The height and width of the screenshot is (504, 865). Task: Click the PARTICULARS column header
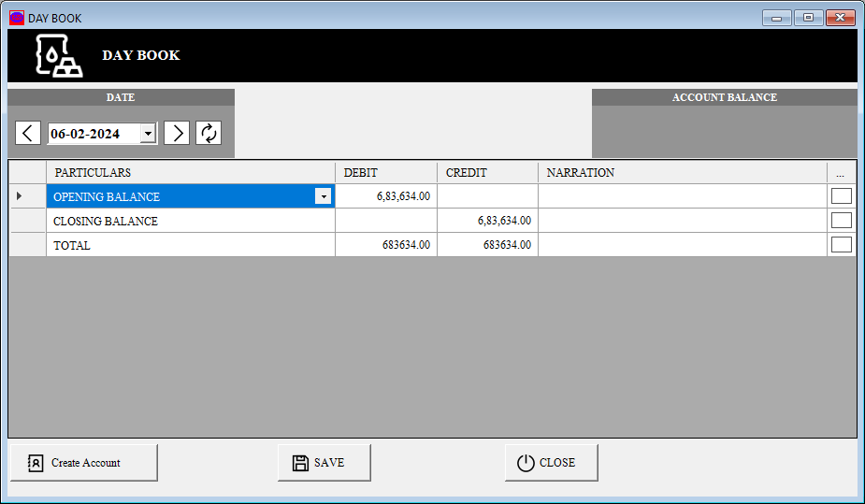pos(190,173)
